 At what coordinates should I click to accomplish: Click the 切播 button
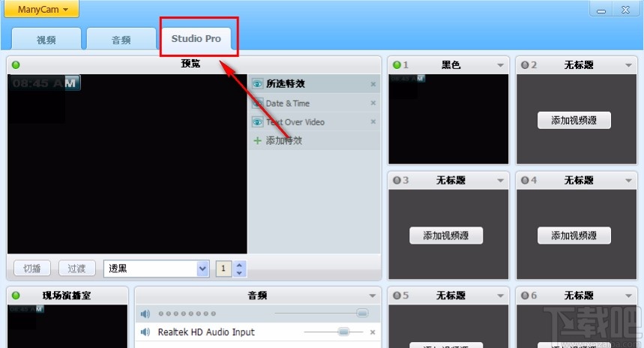pos(32,268)
